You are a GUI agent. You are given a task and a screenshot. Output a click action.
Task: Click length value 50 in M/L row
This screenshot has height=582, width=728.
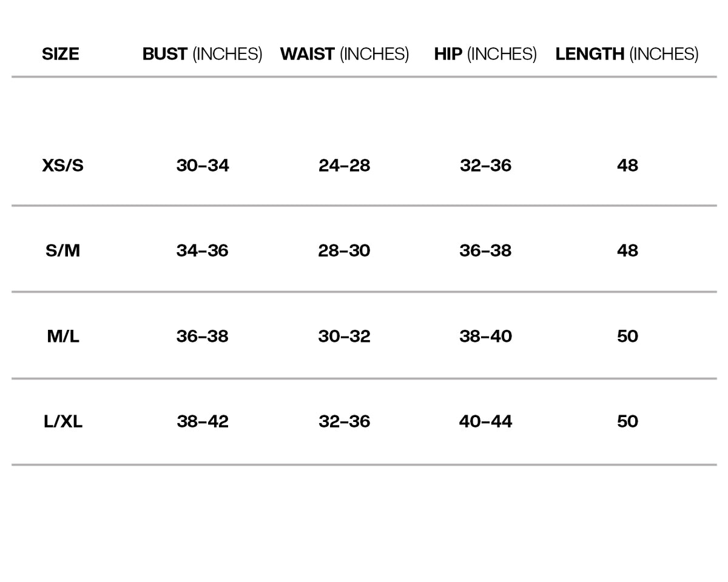point(627,336)
